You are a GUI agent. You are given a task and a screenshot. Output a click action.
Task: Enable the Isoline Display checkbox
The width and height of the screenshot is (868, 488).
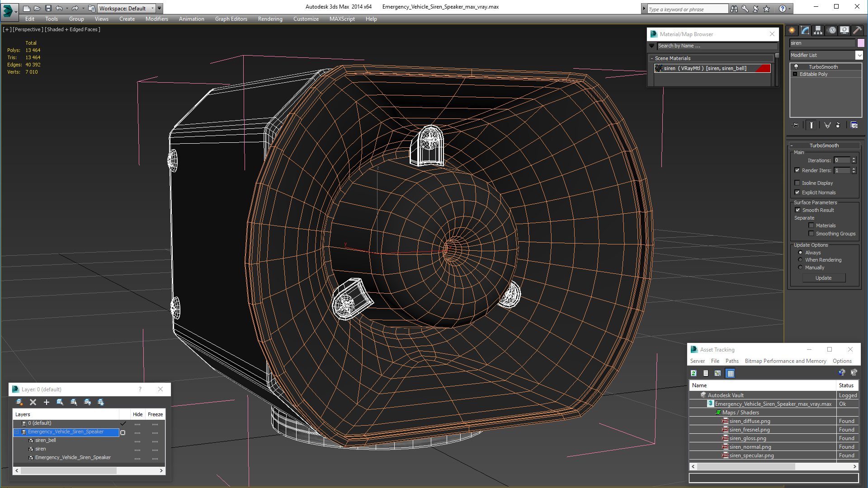797,183
